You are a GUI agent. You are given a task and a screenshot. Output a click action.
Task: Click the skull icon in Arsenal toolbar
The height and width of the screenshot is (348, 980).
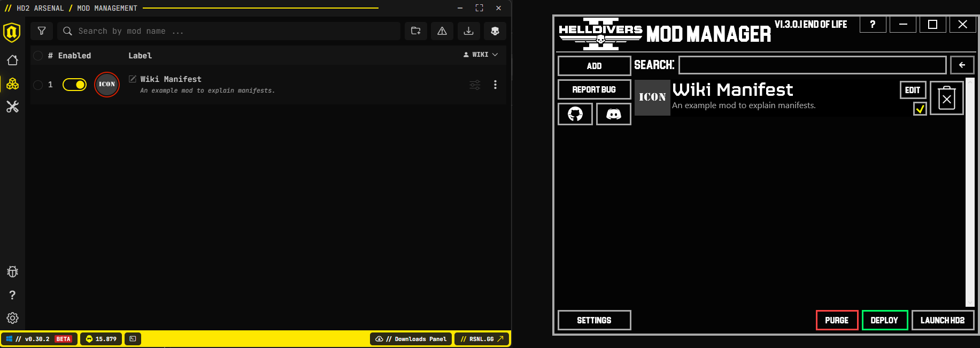coord(495,31)
